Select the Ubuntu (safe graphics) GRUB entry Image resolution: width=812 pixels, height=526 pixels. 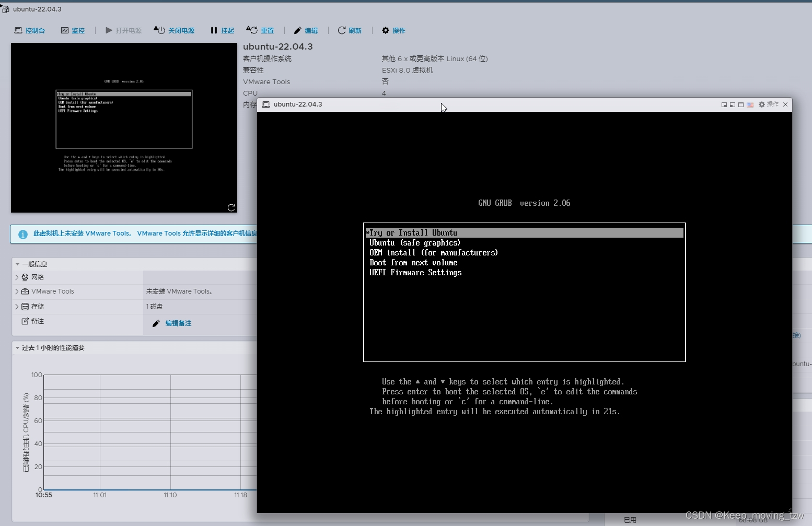tap(415, 243)
